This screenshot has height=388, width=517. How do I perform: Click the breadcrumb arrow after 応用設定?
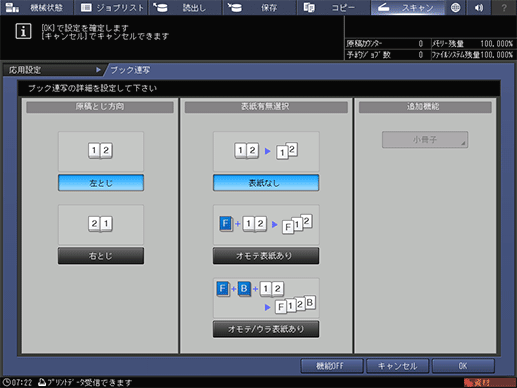tap(98, 70)
